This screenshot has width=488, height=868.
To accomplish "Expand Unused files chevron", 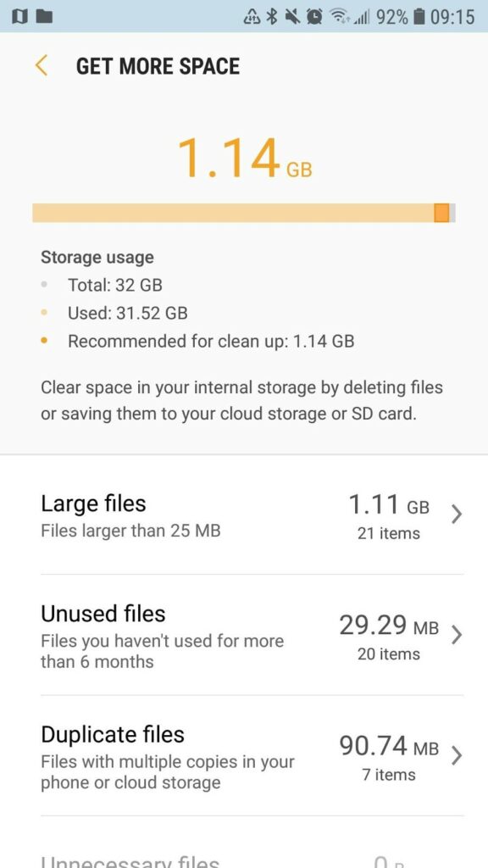I will coord(457,635).
